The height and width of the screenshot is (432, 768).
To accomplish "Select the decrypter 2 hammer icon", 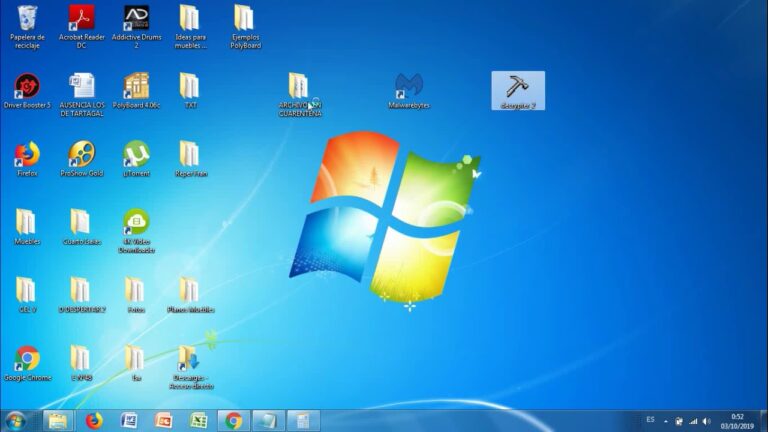I will (518, 91).
